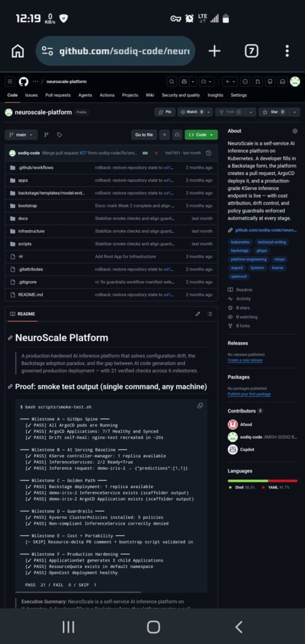Open the README outline list icon
The height and width of the screenshot is (644, 305).
click(210, 314)
